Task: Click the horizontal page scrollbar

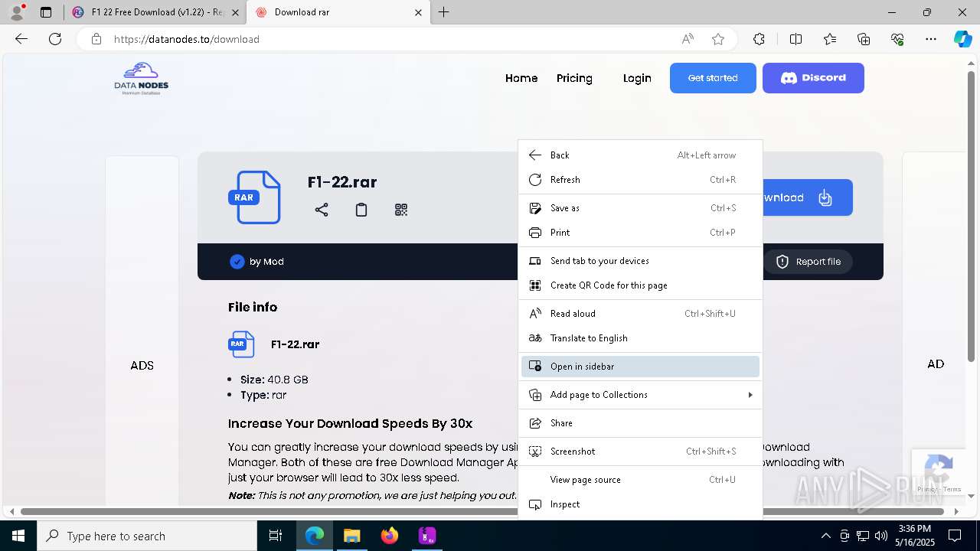Action: 482,511
